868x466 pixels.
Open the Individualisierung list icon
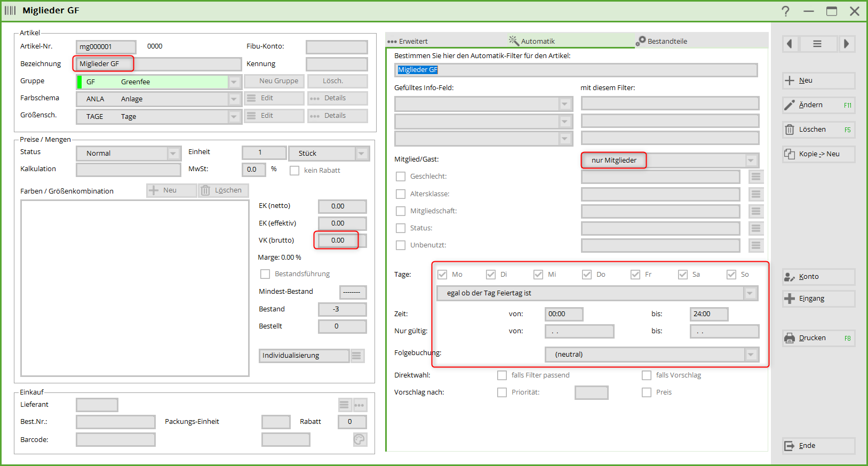[357, 356]
